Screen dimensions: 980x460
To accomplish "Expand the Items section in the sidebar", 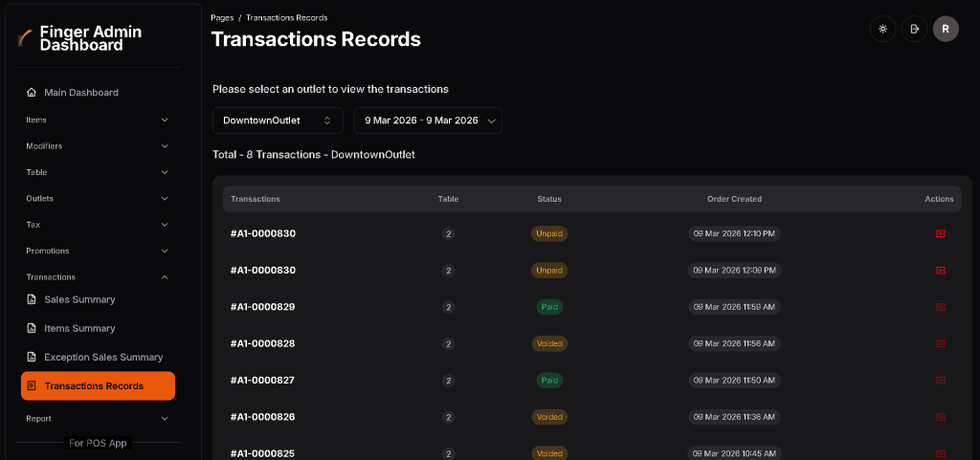I will pos(97,120).
